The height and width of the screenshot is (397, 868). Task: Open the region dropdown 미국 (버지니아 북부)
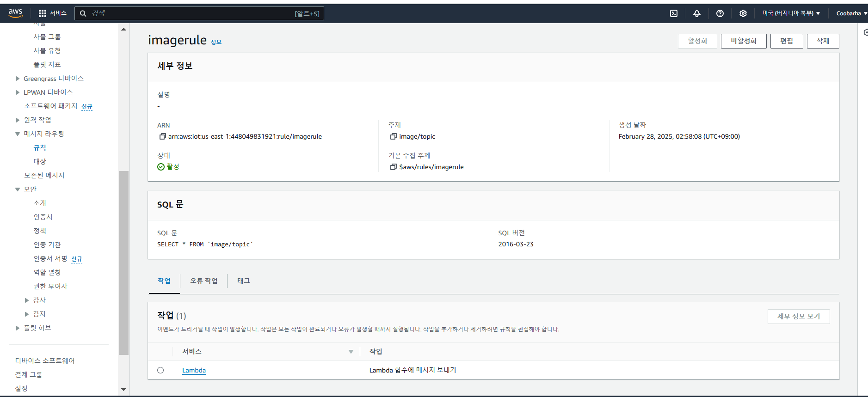click(791, 13)
